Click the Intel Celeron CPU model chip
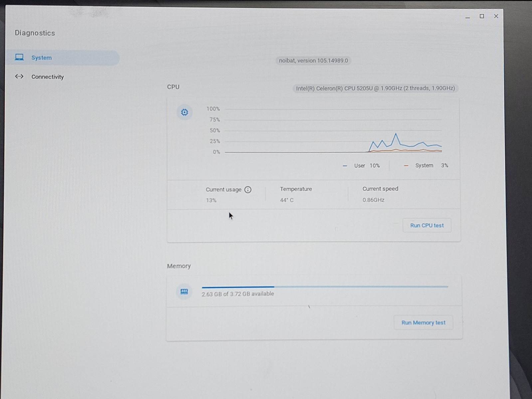This screenshot has width=532, height=399. pos(376,88)
